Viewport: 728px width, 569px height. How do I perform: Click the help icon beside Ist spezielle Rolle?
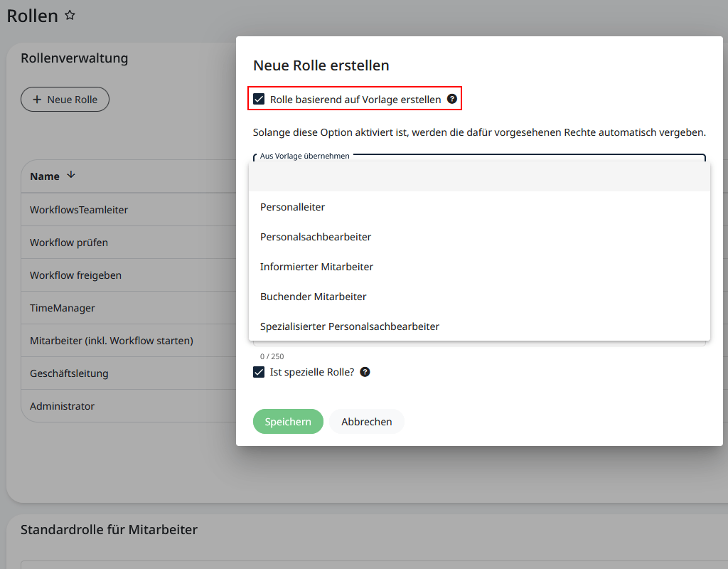(x=365, y=372)
